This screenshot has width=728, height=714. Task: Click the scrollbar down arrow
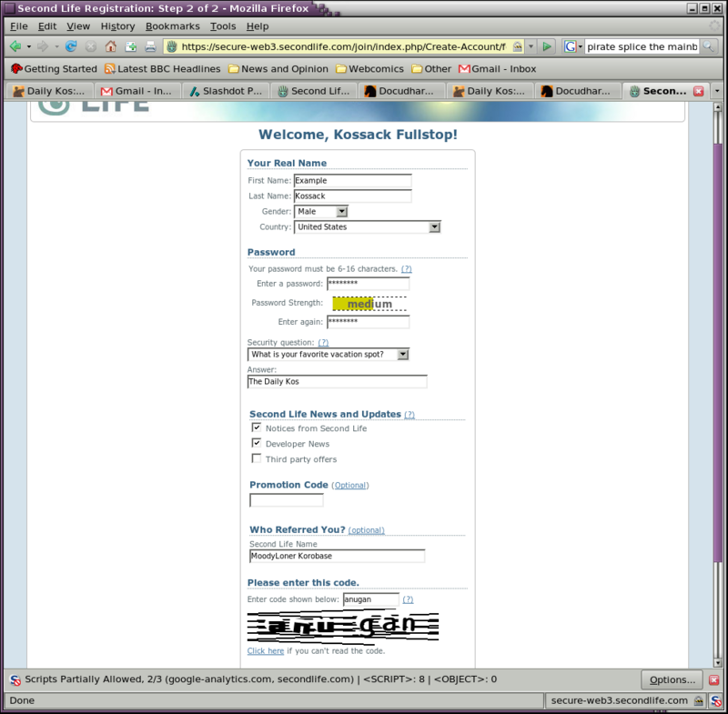(x=718, y=663)
